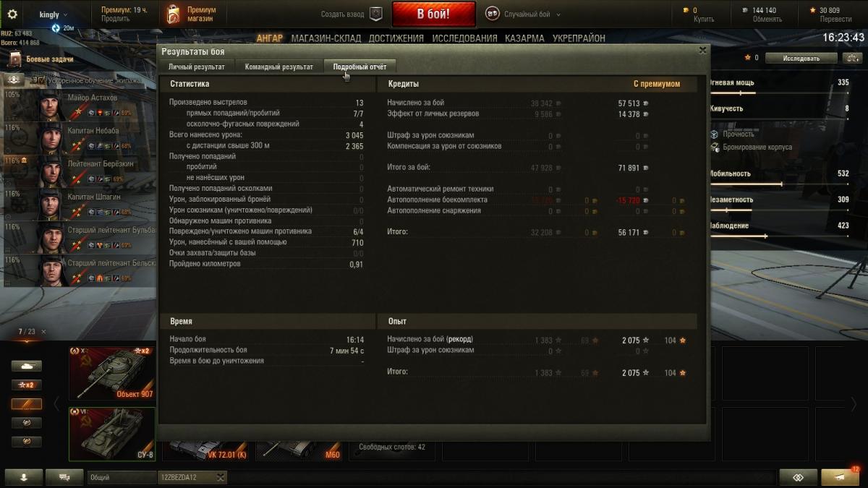The height and width of the screenshot is (488, 868).
Task: Switch to the Личный результат tab
Action: (197, 67)
